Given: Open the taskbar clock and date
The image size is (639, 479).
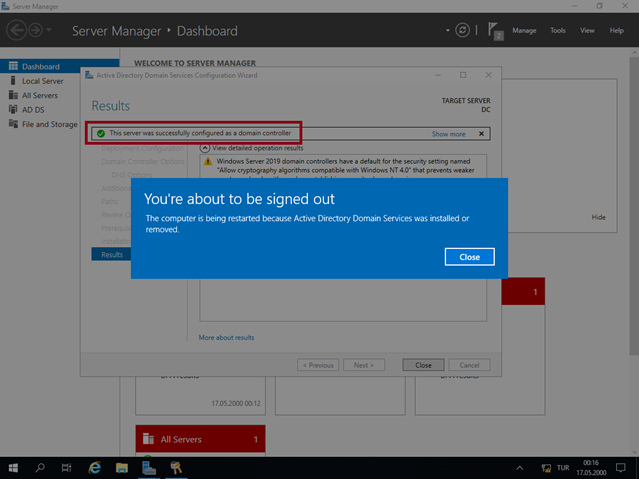Looking at the screenshot, I should point(591,468).
